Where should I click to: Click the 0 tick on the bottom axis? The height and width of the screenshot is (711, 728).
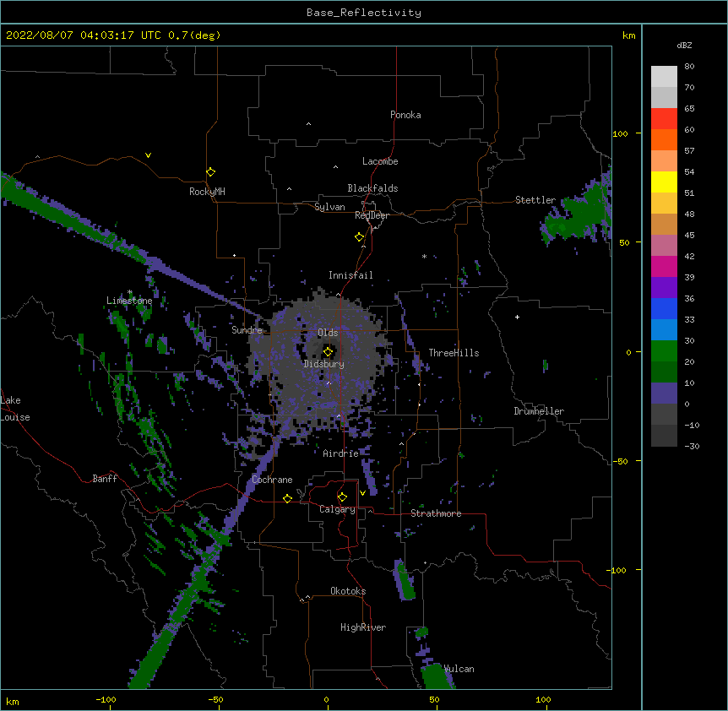pyautogui.click(x=326, y=699)
